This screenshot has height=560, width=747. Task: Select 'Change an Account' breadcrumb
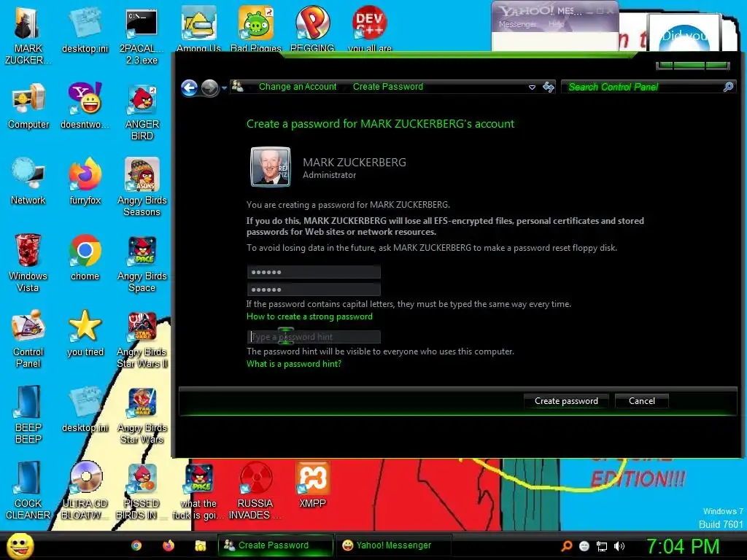tap(298, 87)
